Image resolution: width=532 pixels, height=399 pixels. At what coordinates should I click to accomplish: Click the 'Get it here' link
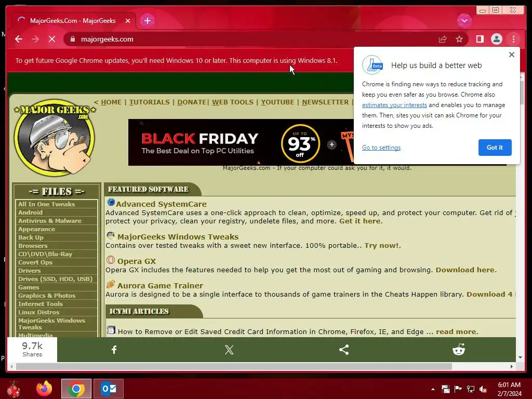point(360,221)
